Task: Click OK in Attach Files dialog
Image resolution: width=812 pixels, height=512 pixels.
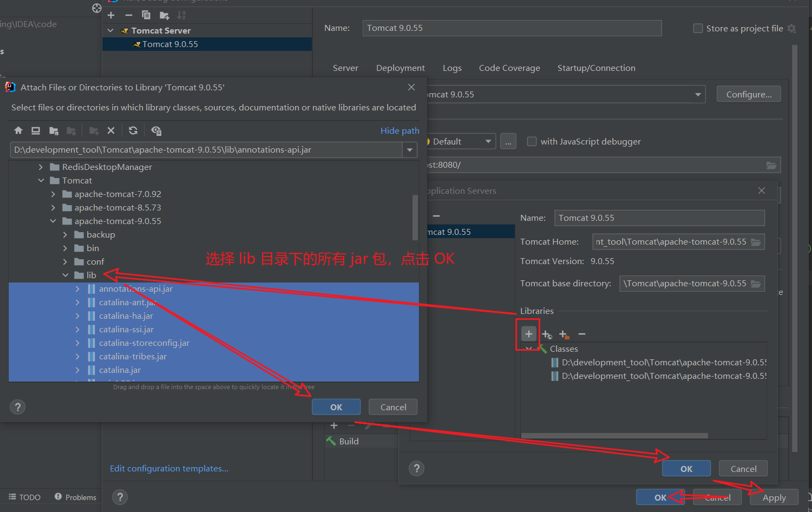Action: [x=336, y=407]
